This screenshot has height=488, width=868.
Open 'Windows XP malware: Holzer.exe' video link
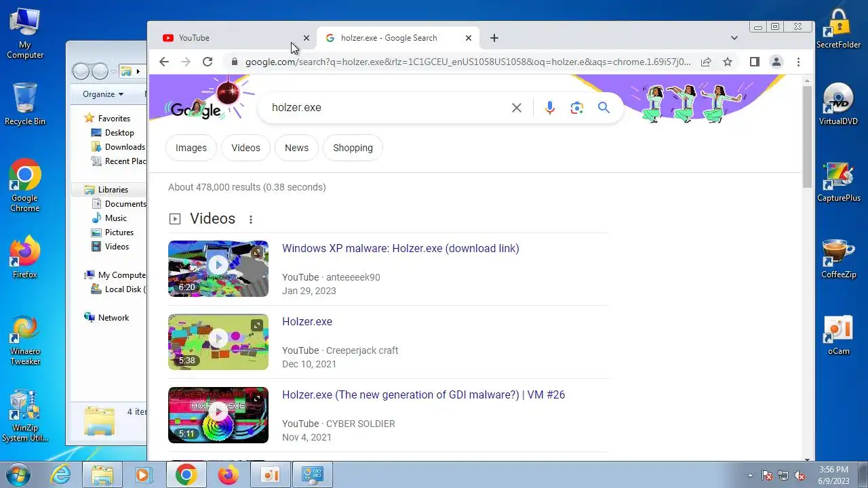[x=401, y=249]
